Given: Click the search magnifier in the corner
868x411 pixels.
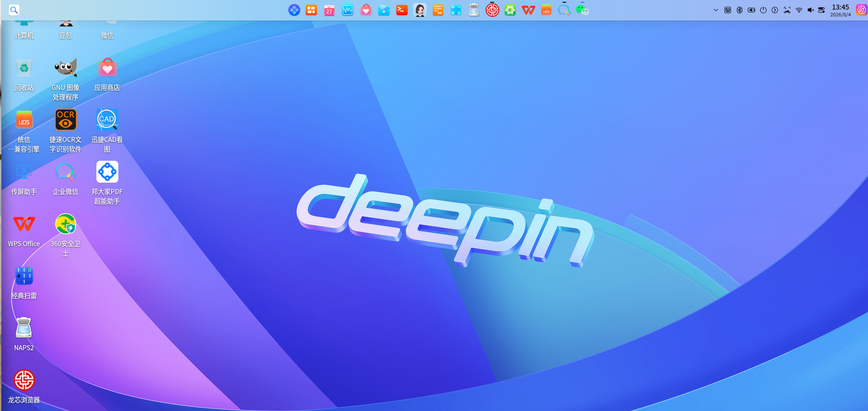Looking at the screenshot, I should click(x=14, y=10).
